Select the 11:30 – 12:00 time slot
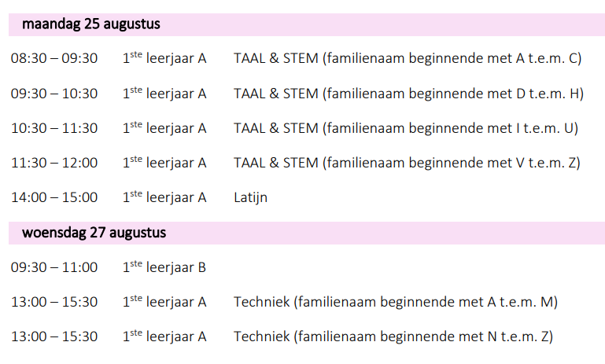Image resolution: width=605 pixels, height=364 pixels. (54, 163)
